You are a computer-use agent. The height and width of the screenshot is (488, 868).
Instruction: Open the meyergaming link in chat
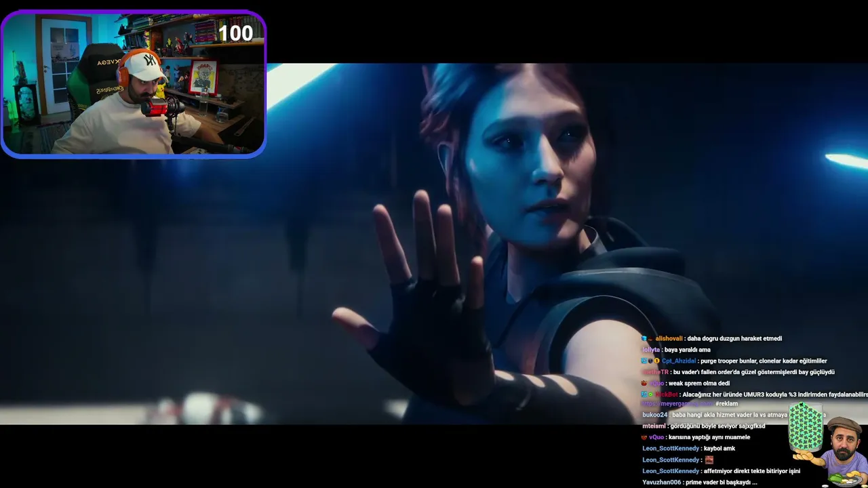click(677, 404)
